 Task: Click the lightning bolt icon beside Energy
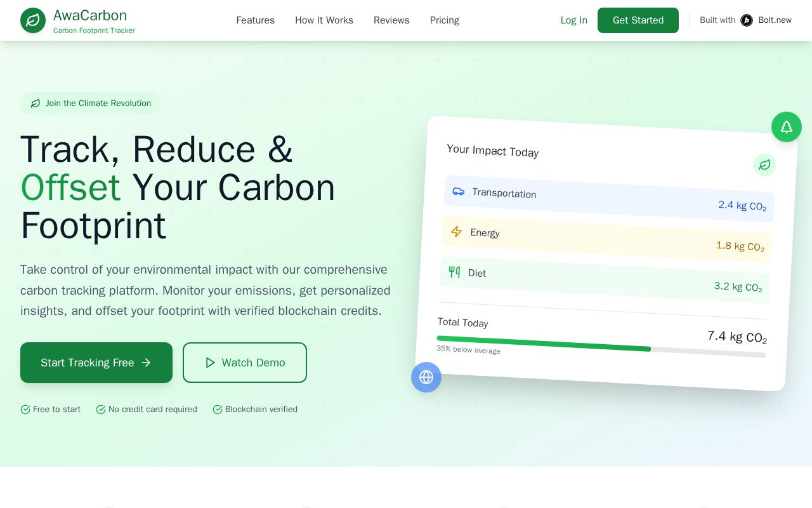pos(456,231)
